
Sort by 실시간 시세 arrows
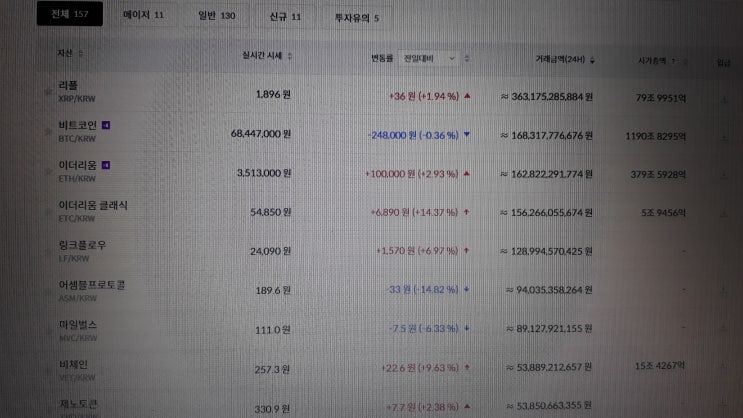click(290, 56)
